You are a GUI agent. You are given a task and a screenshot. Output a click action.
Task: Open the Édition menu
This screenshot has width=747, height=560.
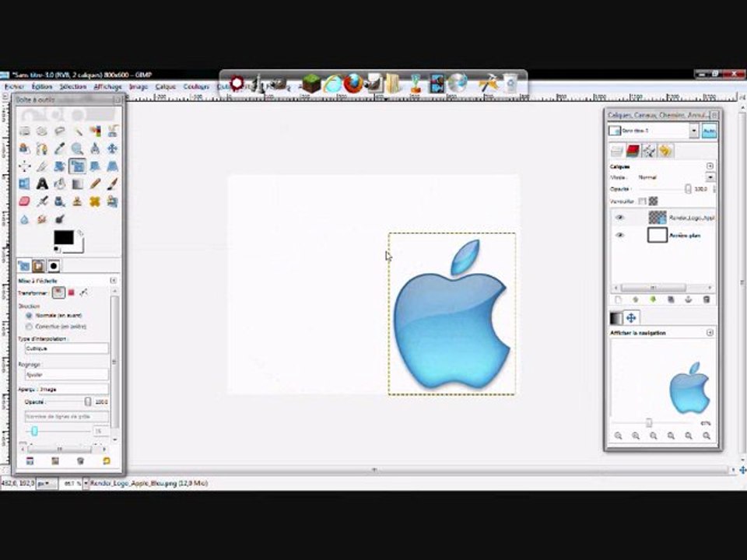tap(42, 86)
